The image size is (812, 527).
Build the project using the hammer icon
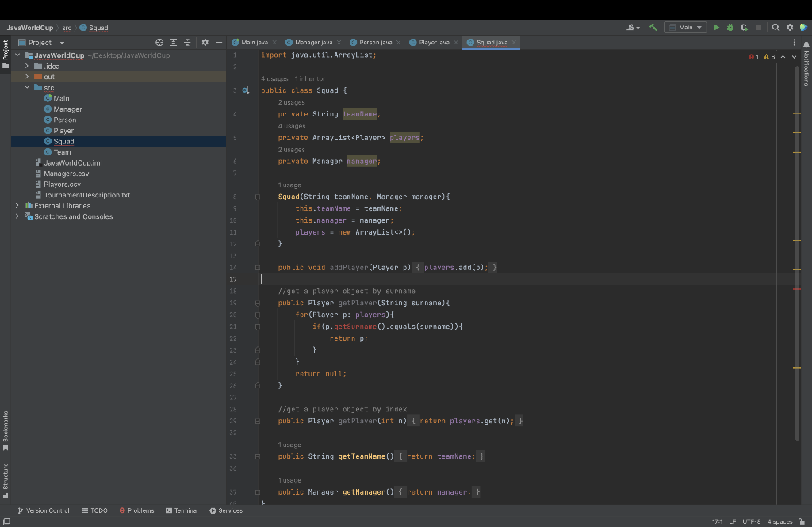[654, 26]
